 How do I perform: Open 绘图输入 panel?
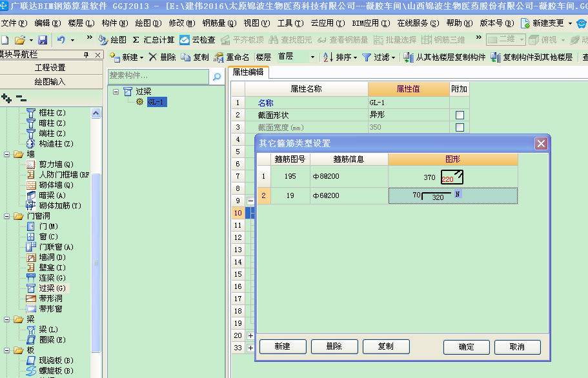(50, 82)
